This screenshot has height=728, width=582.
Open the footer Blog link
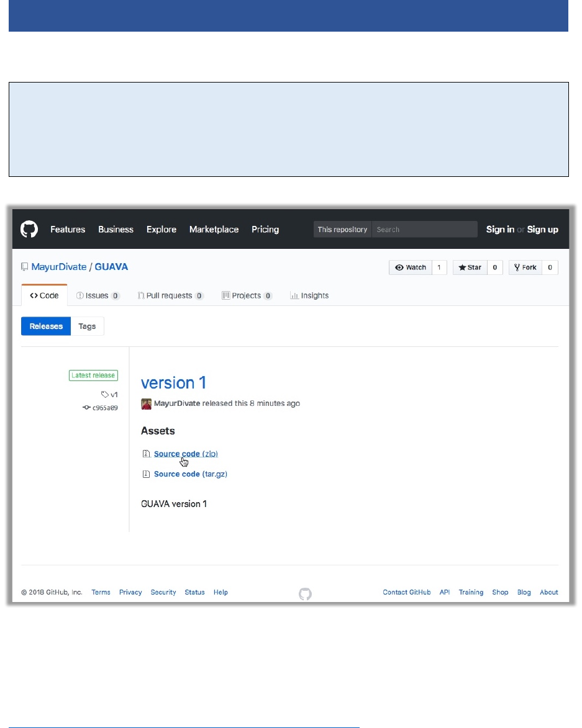click(x=524, y=593)
